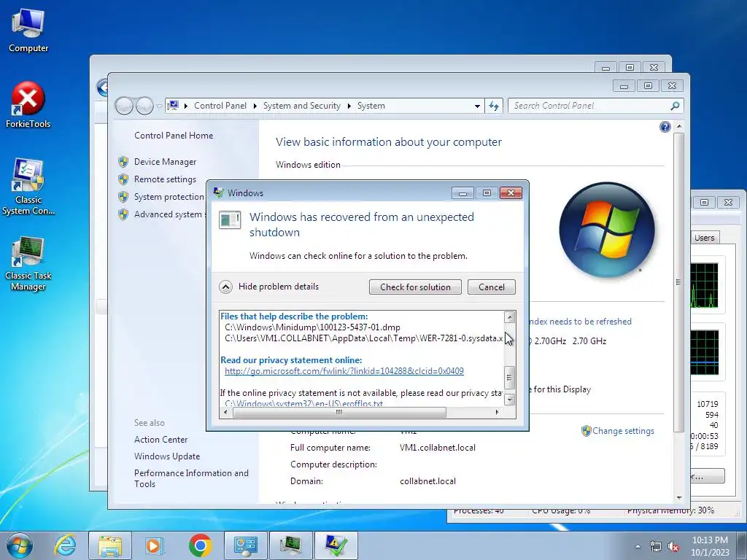Click Remote settings shield icon
Viewport: 747px width, 560px height.
click(x=123, y=179)
